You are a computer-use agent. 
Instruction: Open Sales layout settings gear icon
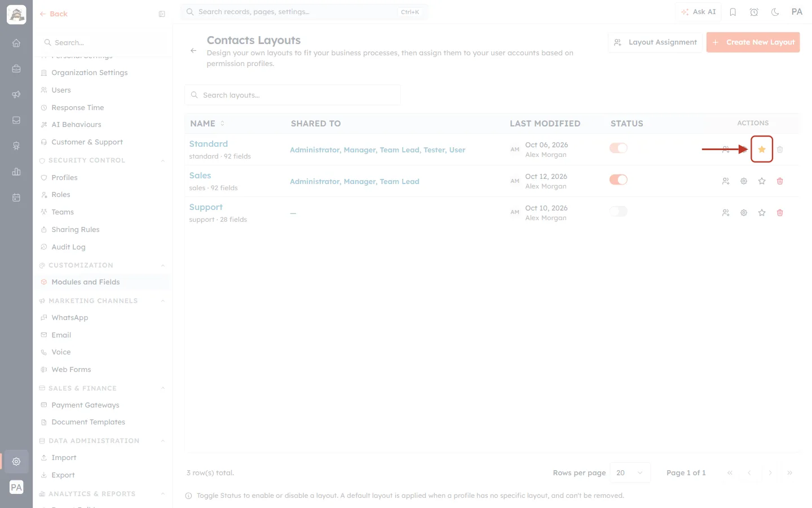[x=744, y=181]
